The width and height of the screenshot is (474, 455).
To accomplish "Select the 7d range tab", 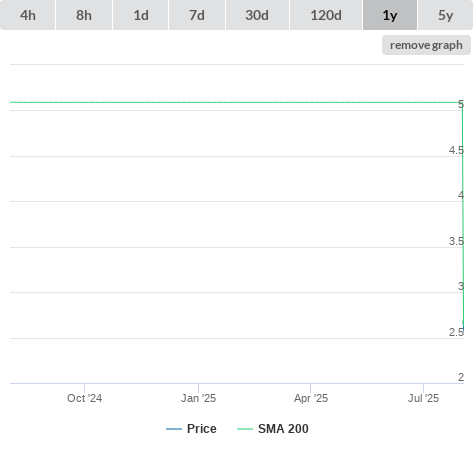I will [197, 15].
